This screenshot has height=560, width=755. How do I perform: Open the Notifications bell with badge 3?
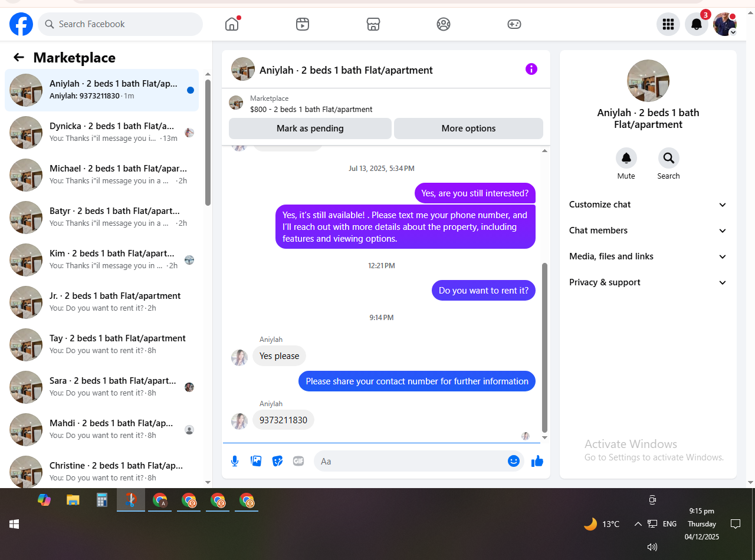(x=697, y=24)
